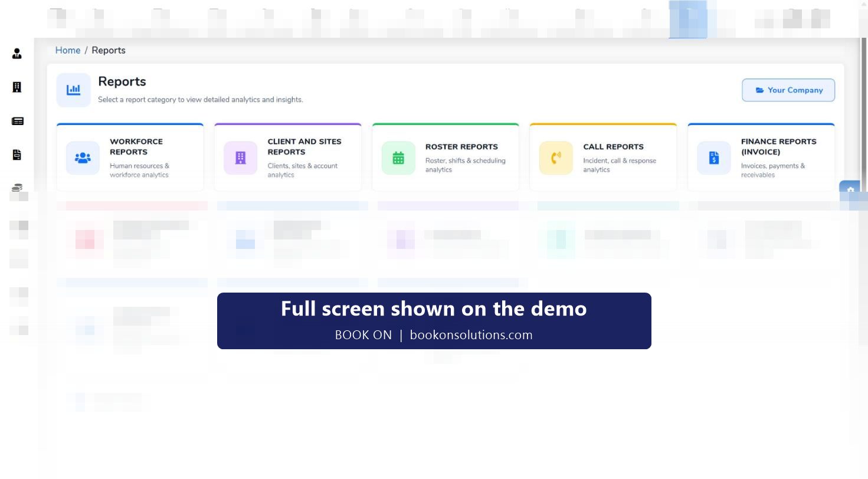Click the Call Reports phone icon

556,158
